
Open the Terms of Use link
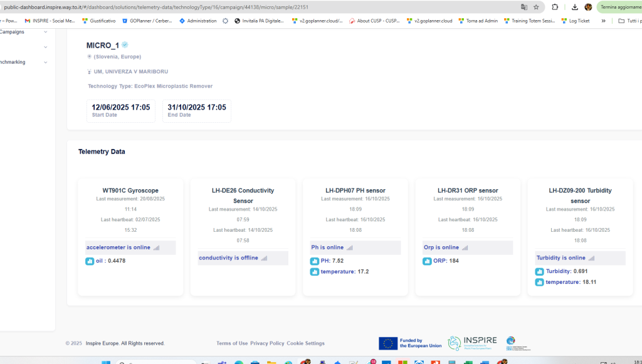pos(232,343)
